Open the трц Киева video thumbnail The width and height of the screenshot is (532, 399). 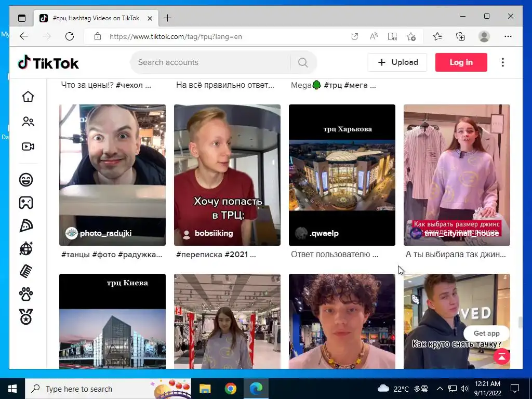pyautogui.click(x=112, y=321)
